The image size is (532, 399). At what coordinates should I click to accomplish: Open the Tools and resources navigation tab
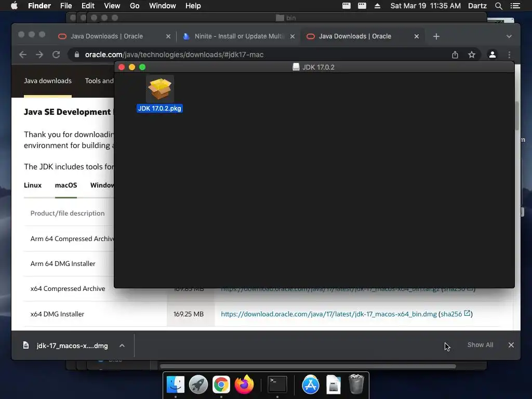(99, 81)
